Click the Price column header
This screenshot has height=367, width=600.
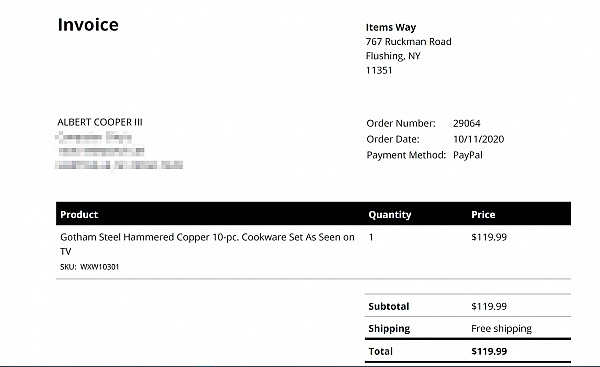pos(483,215)
